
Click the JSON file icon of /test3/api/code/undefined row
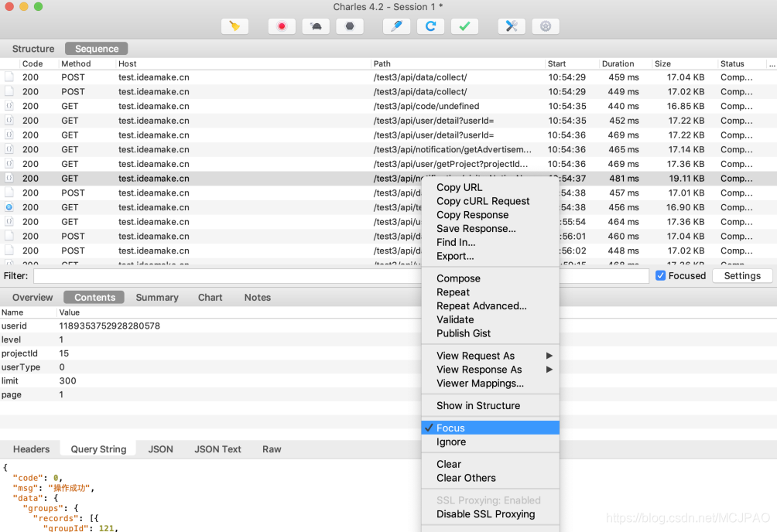(x=9, y=106)
